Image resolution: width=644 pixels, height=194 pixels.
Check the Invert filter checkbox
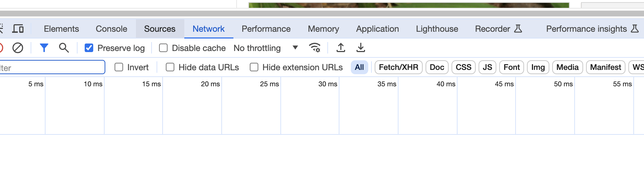click(119, 67)
